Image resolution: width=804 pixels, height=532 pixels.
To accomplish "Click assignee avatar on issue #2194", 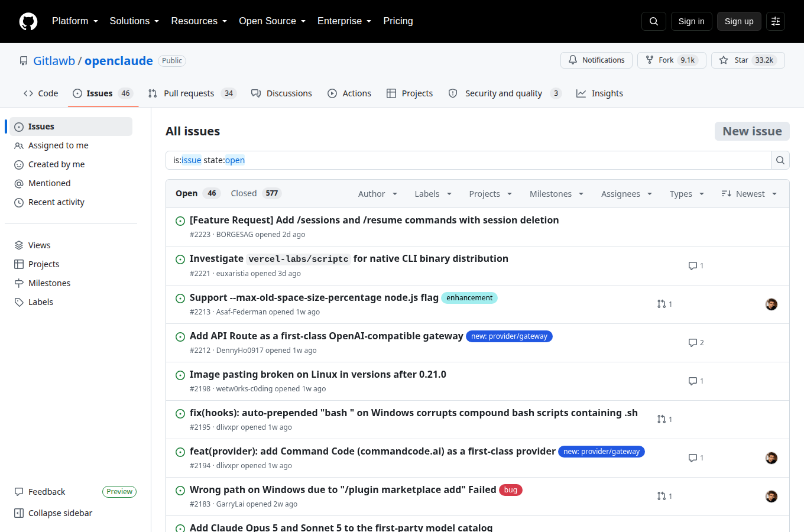I will click(771, 458).
